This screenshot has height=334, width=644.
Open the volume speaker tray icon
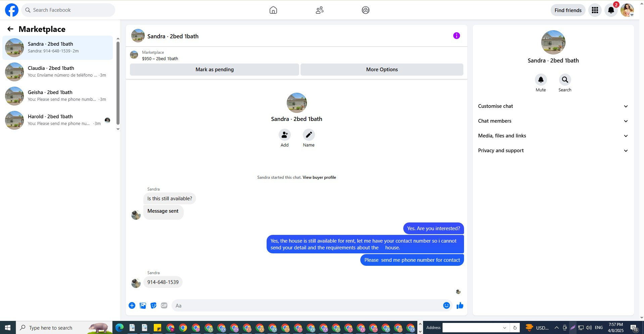pyautogui.click(x=589, y=328)
